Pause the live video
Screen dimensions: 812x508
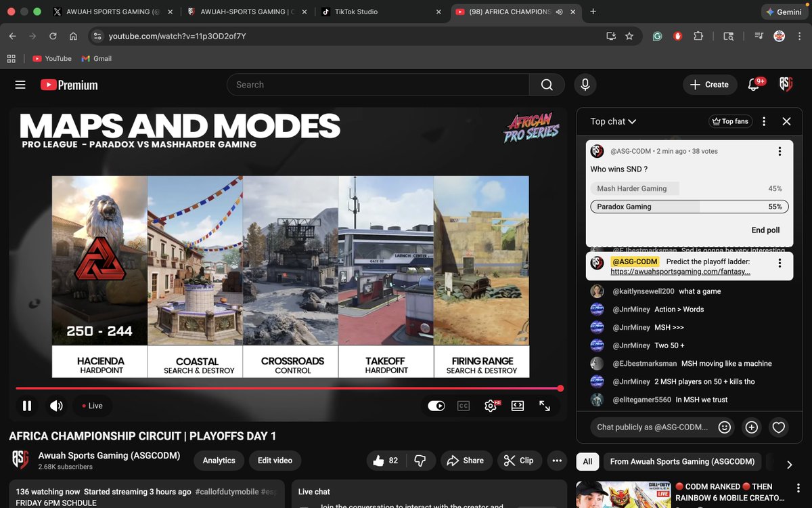[27, 406]
